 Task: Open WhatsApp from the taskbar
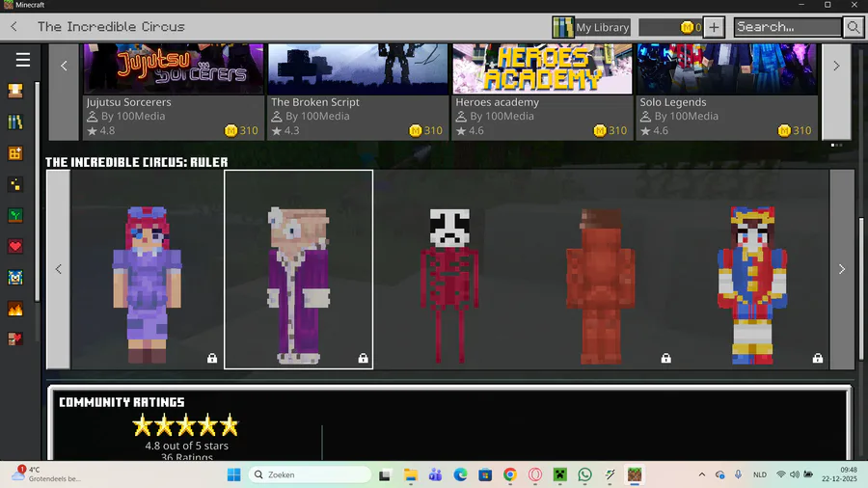(x=584, y=474)
